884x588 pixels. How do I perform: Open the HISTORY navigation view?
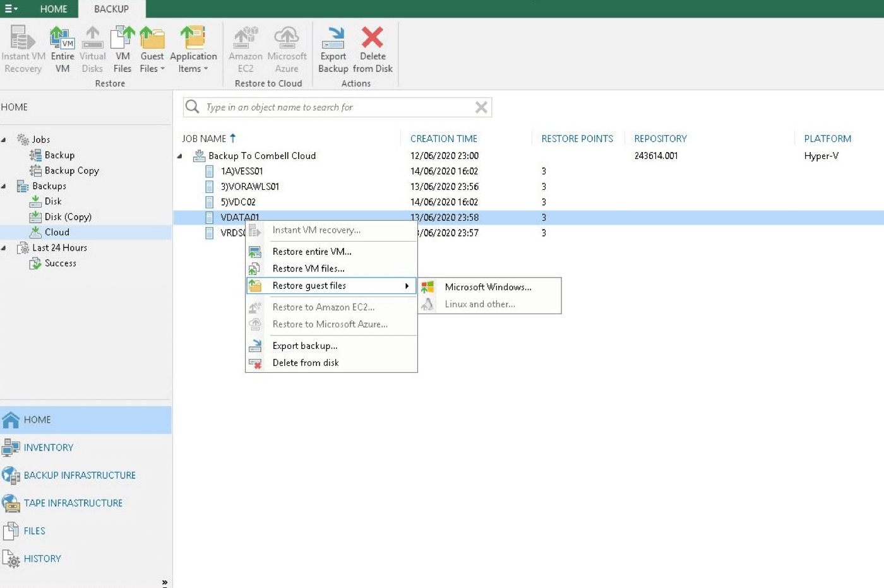pyautogui.click(x=86, y=558)
